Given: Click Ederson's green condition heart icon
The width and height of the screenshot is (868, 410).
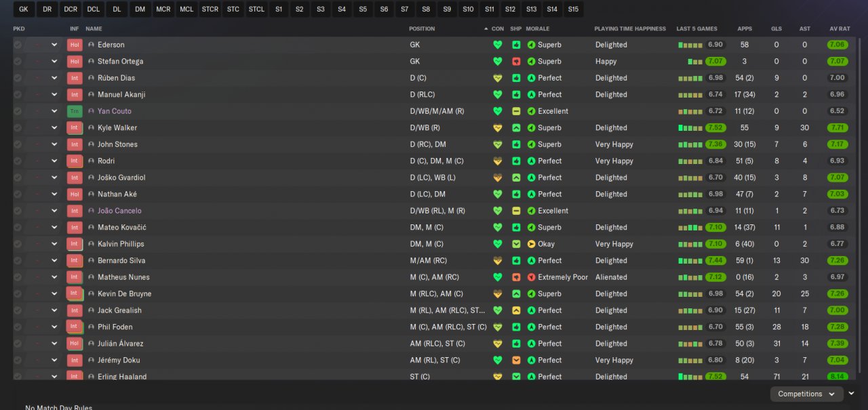Looking at the screenshot, I should (x=498, y=45).
